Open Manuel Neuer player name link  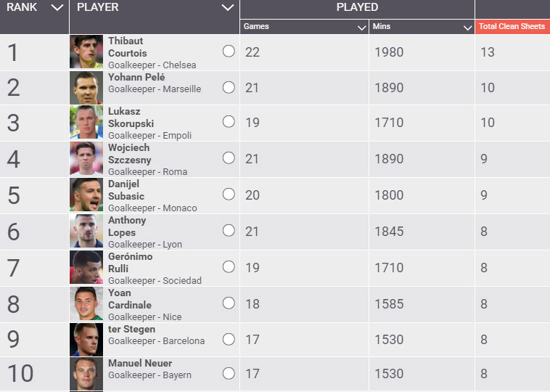tap(140, 363)
